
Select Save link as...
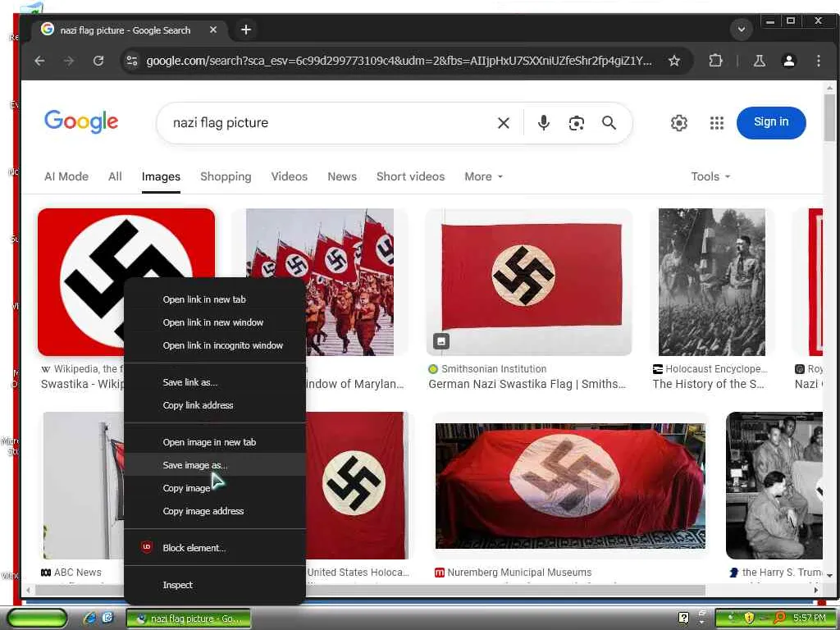point(215,382)
